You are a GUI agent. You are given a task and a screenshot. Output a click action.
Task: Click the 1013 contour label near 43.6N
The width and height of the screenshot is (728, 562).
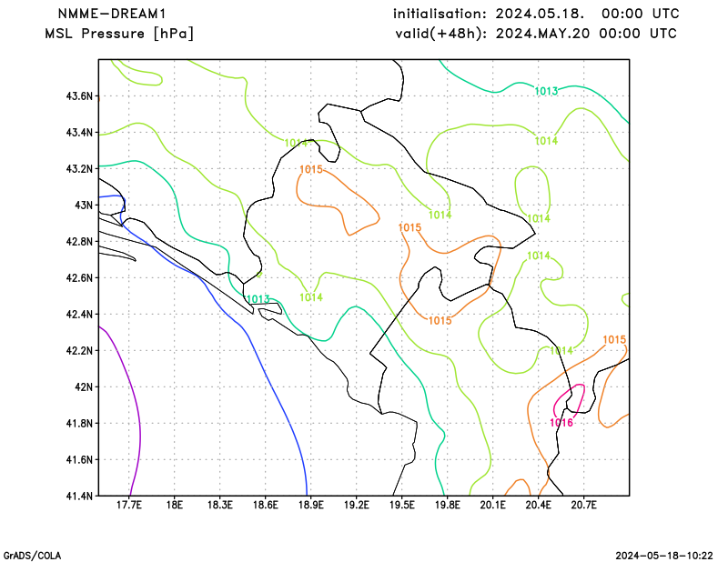pos(546,92)
